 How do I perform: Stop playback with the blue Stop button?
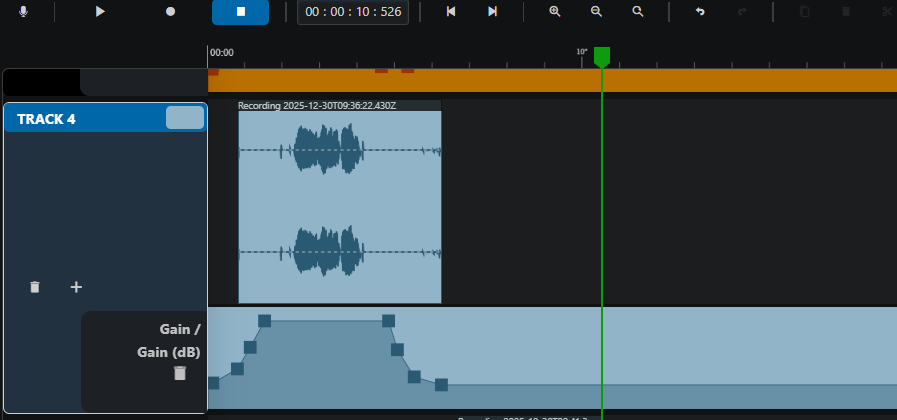point(240,11)
